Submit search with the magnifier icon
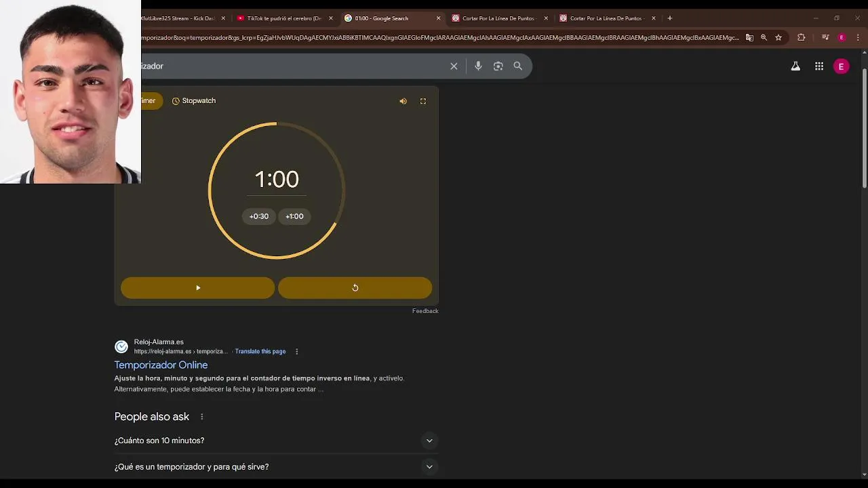868x488 pixels. pyautogui.click(x=518, y=66)
